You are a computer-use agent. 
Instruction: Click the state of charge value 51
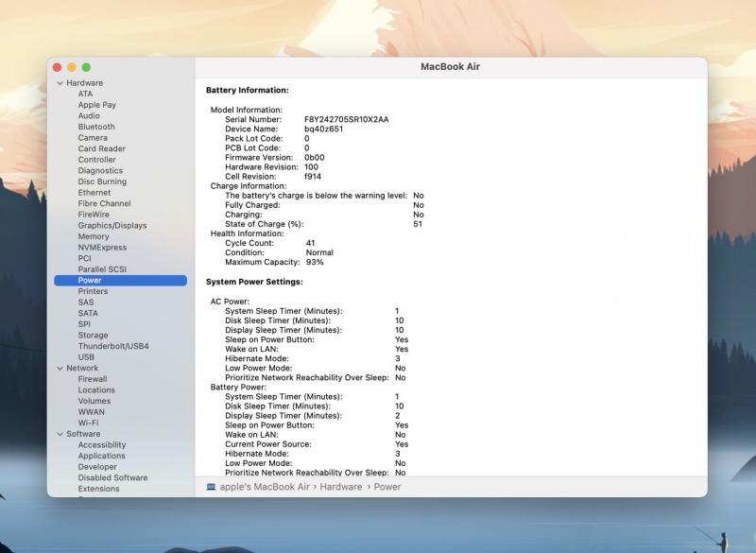point(418,224)
